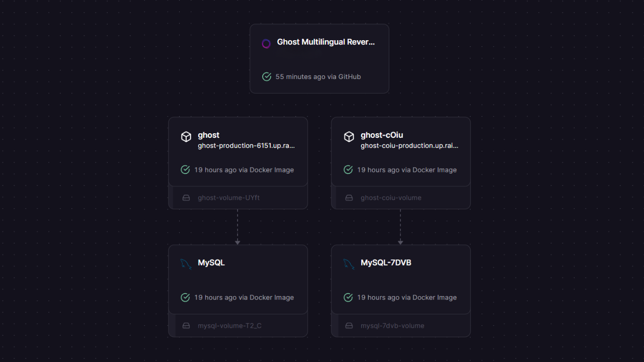
Task: Open the ghost-production-6151 domain link
Action: [x=246, y=146]
